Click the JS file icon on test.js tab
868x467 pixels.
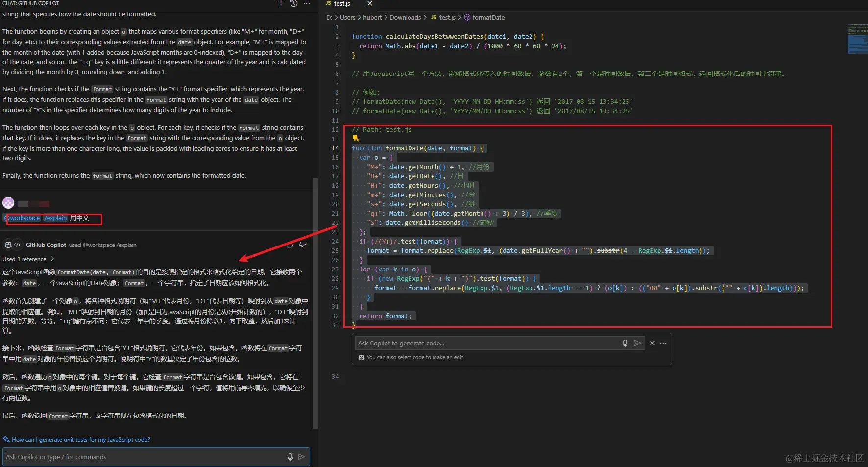(x=328, y=3)
